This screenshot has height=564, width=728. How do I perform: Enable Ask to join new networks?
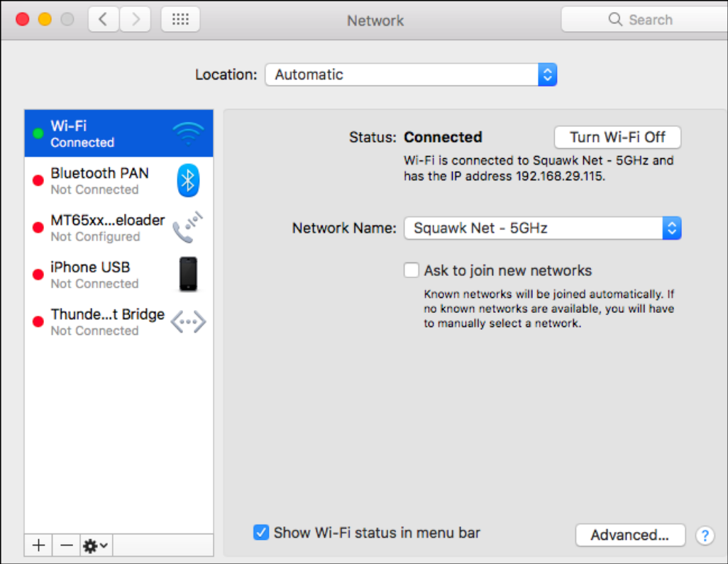(x=412, y=270)
